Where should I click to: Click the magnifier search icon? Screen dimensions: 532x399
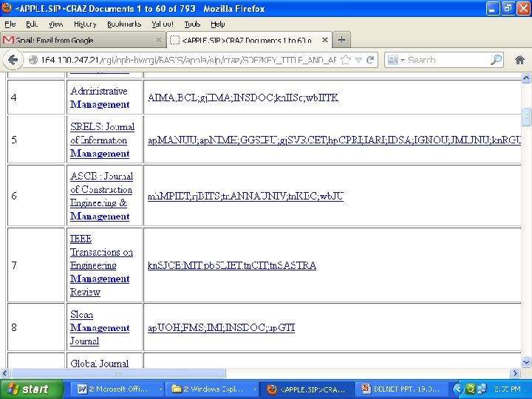coord(496,60)
